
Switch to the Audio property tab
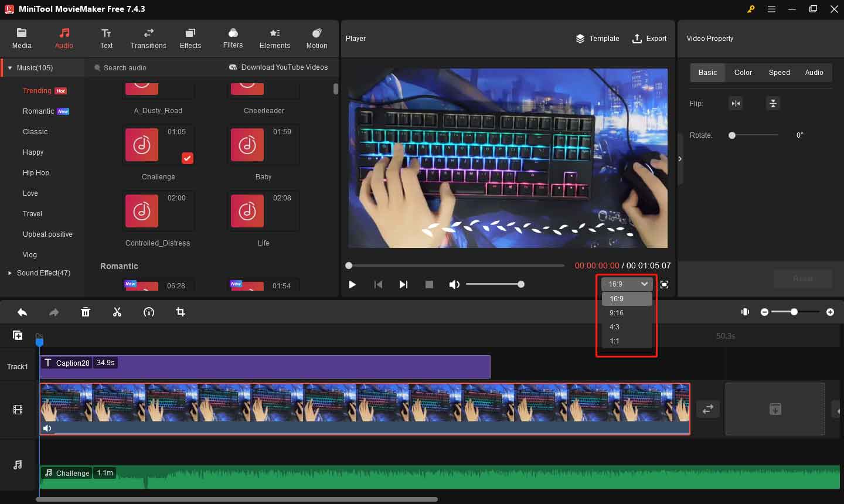(814, 73)
